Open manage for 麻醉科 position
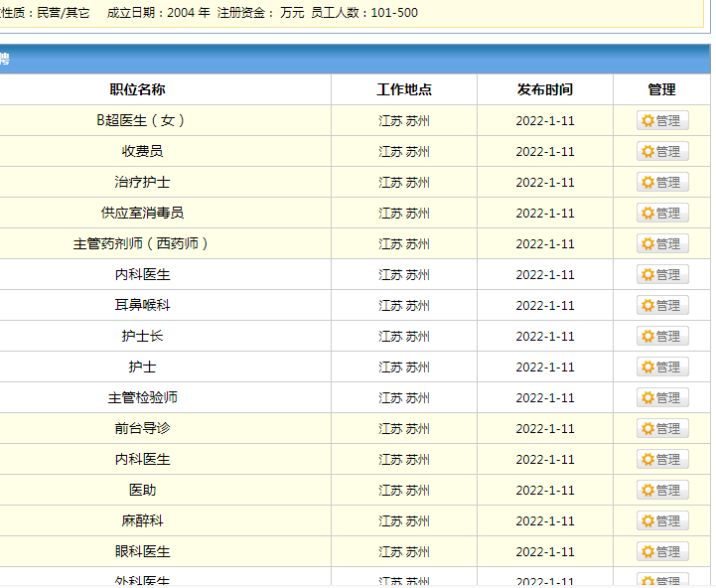The image size is (716, 588). point(662,520)
